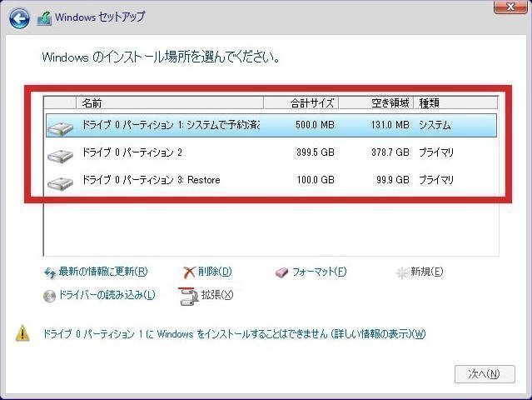
Task: Click the drive icon for Partition 3 Restore
Action: tap(61, 183)
